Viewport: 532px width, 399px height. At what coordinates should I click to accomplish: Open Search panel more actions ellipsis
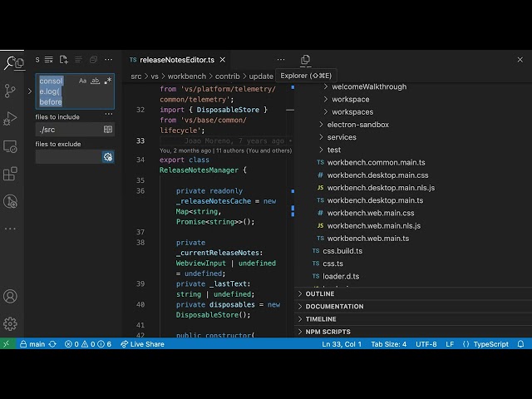pos(109,60)
